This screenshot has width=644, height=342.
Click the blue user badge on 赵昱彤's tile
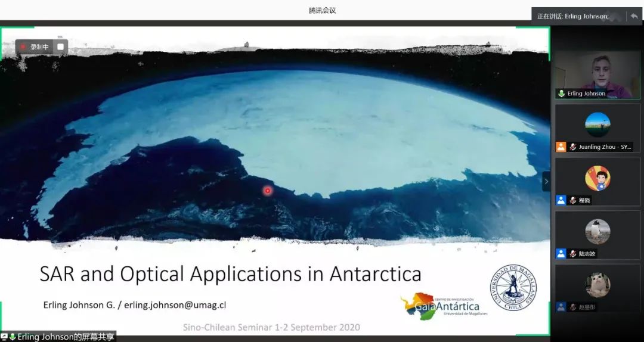(561, 307)
